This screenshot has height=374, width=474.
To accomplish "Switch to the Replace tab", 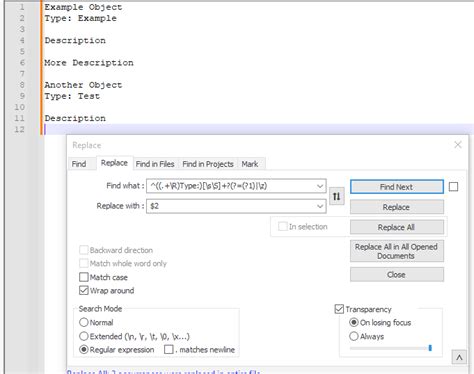I will pos(114,163).
